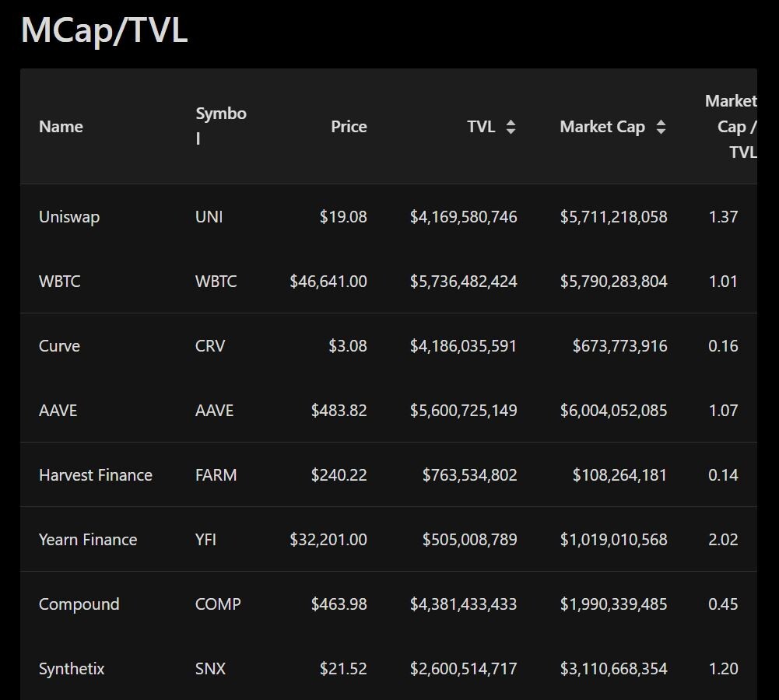Click the Name column header
Image resolution: width=779 pixels, height=700 pixels.
coord(61,127)
